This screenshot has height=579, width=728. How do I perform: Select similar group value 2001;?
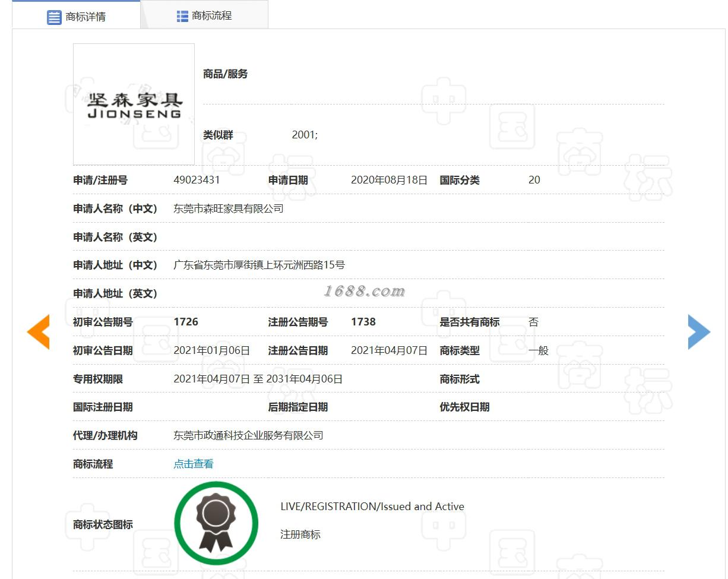305,135
